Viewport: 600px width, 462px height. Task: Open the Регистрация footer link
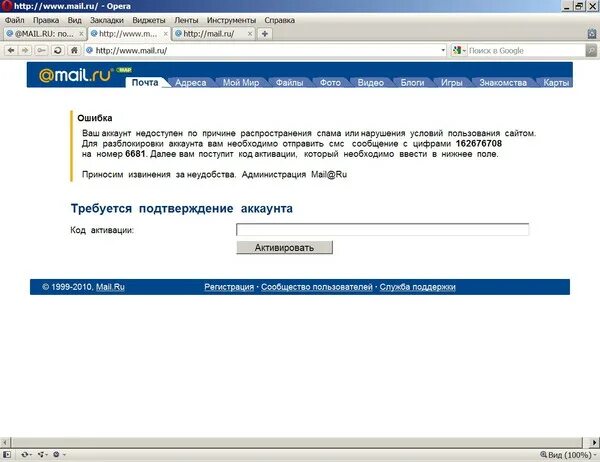[x=229, y=287]
